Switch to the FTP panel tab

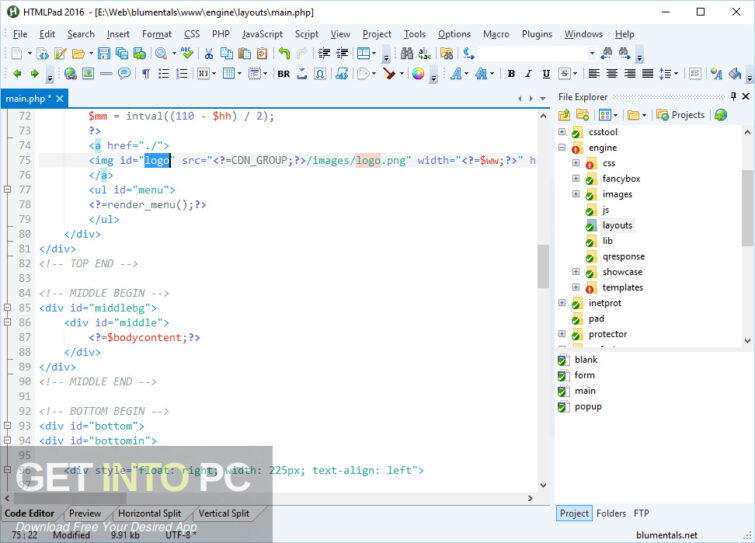click(641, 513)
